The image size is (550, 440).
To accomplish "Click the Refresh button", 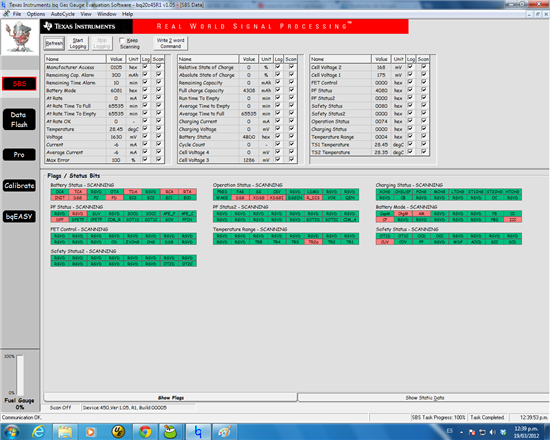I will [x=54, y=43].
